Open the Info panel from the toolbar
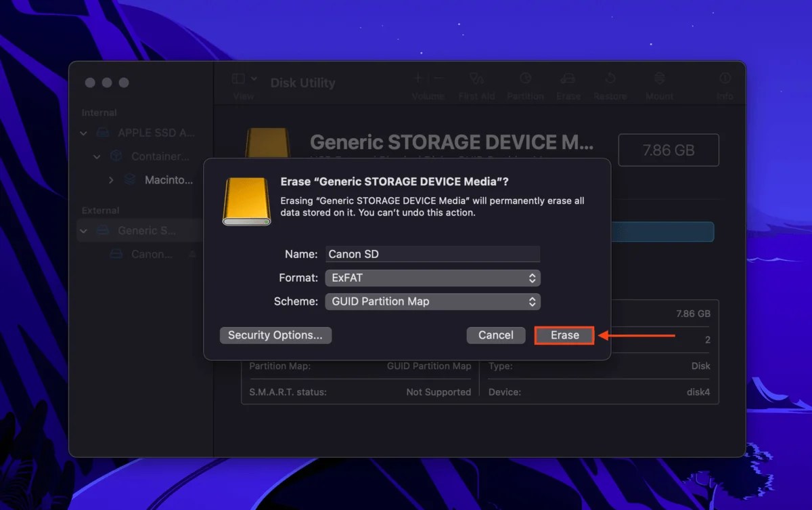Viewport: 812px width, 510px height. coord(725,85)
